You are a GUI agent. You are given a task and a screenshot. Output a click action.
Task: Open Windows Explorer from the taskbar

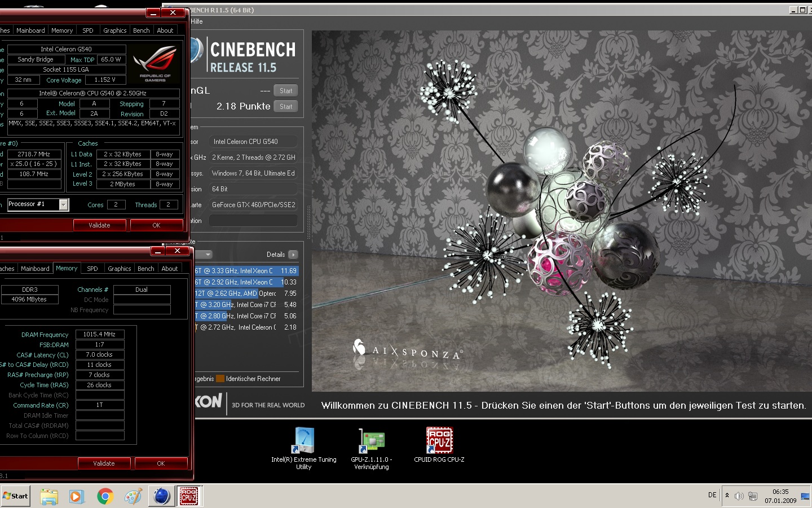(x=49, y=496)
